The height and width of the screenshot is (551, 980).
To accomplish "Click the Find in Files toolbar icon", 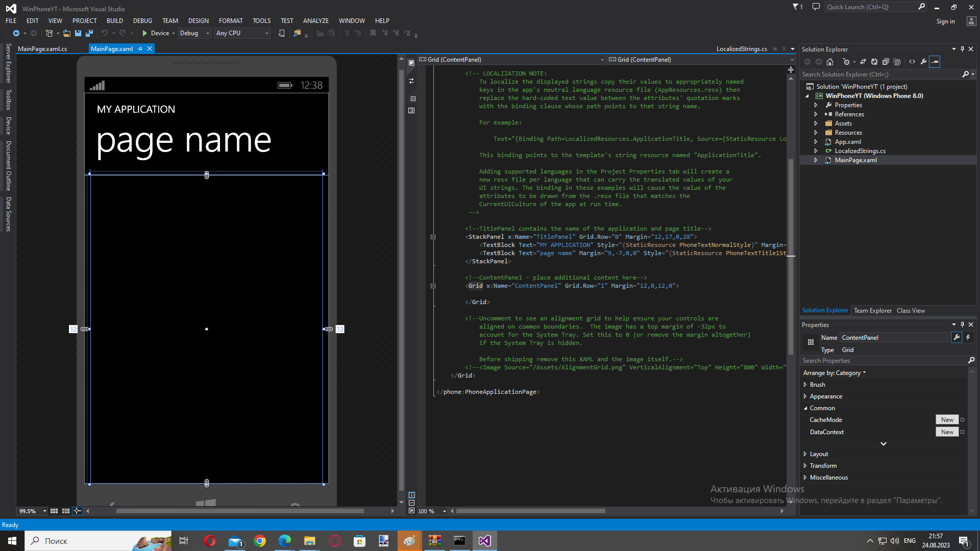I will tap(297, 33).
